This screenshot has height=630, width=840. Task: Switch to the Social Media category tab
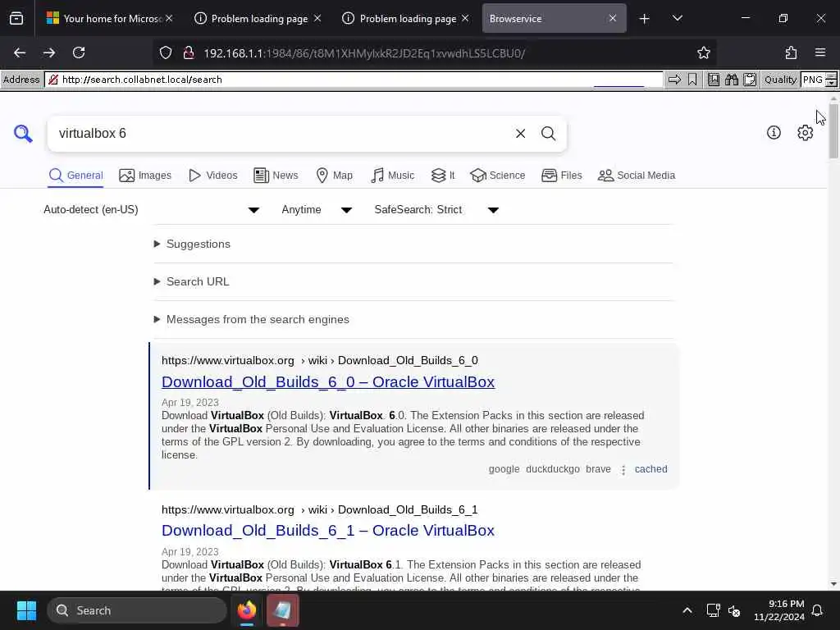coord(637,176)
